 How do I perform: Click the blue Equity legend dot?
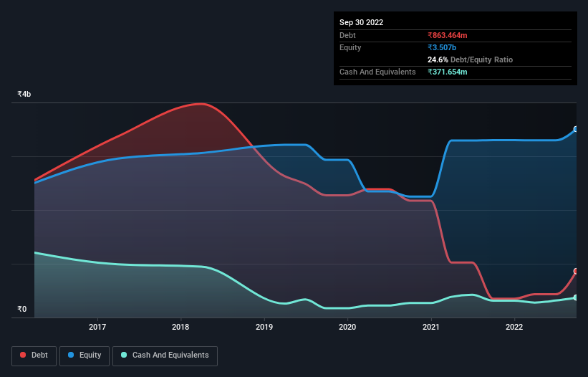(71, 355)
